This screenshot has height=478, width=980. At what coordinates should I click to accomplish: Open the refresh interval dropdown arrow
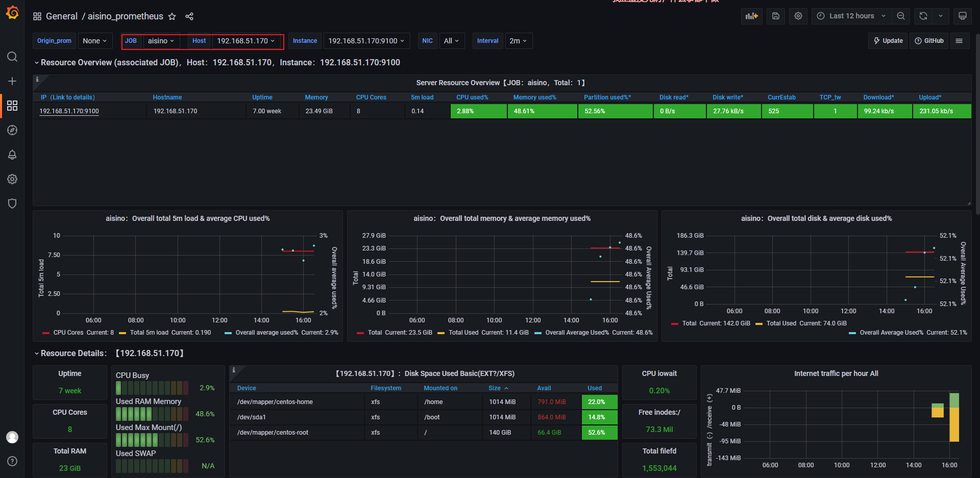pos(941,16)
